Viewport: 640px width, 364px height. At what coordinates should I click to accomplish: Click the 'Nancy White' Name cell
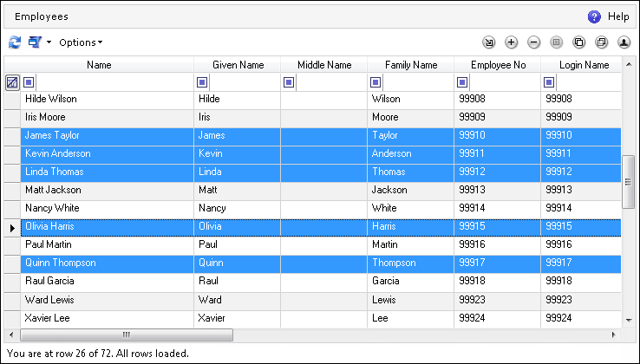108,209
